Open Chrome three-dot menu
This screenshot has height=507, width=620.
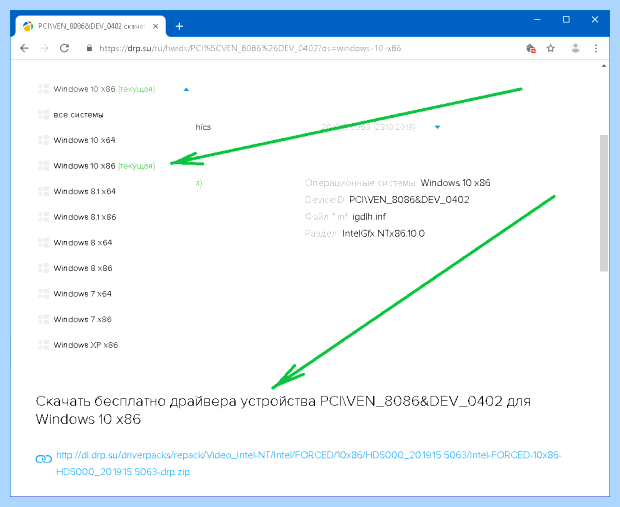point(596,48)
